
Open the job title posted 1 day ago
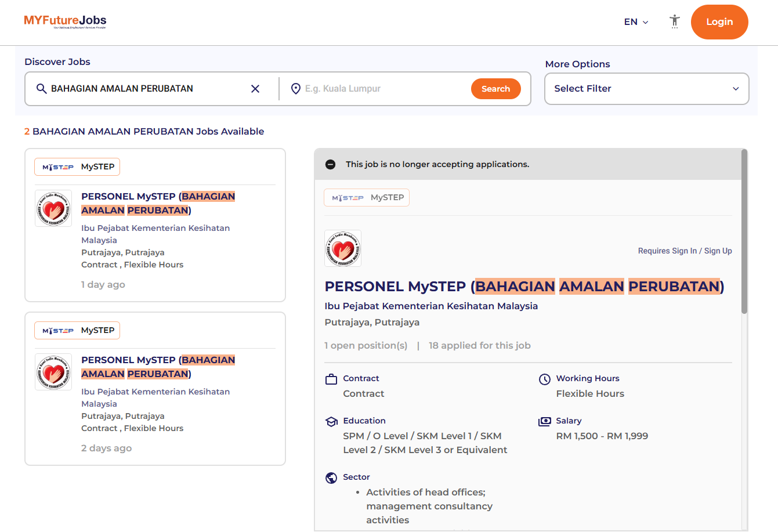pos(158,203)
